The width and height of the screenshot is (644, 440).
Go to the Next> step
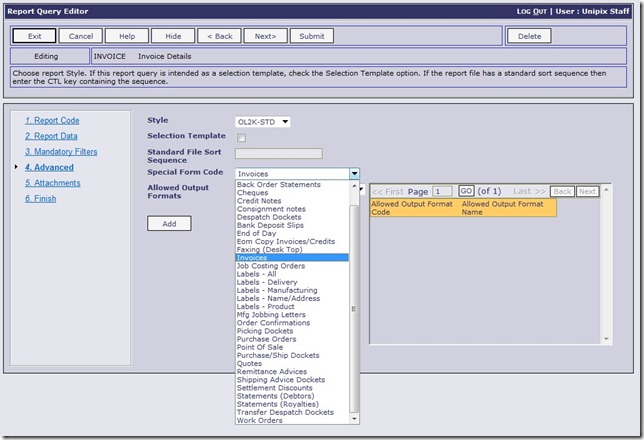[x=265, y=36]
